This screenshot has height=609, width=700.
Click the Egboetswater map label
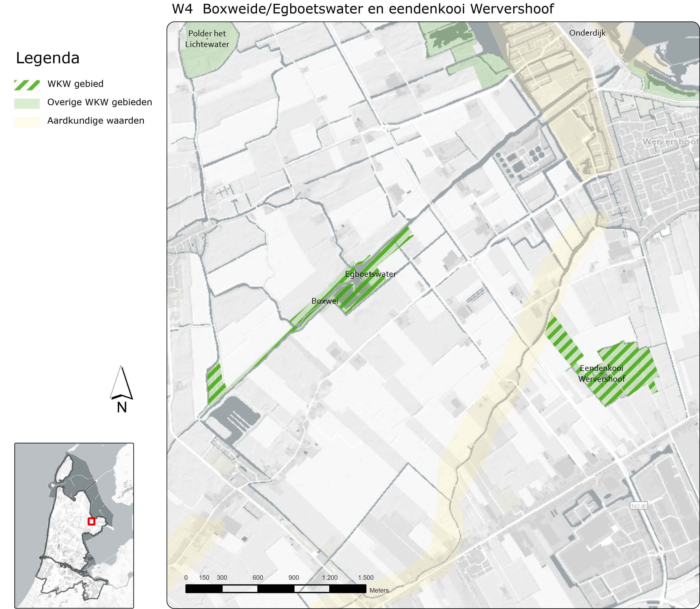coord(371,274)
